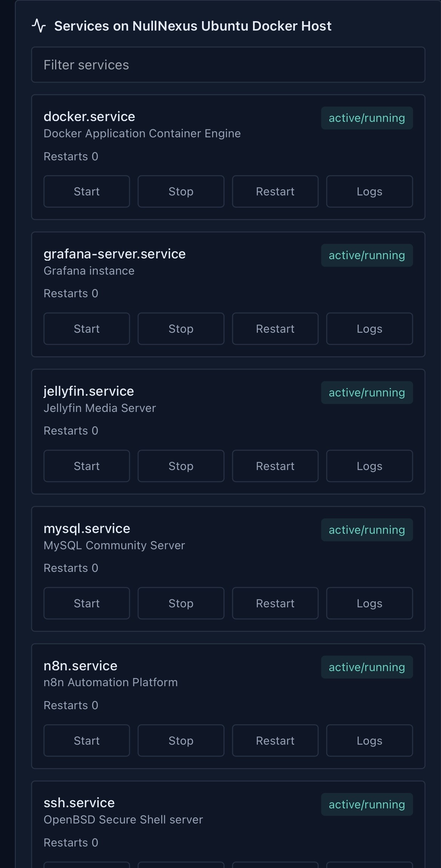The height and width of the screenshot is (868, 441).
Task: Stop the grafana-server.service
Action: coord(181,329)
